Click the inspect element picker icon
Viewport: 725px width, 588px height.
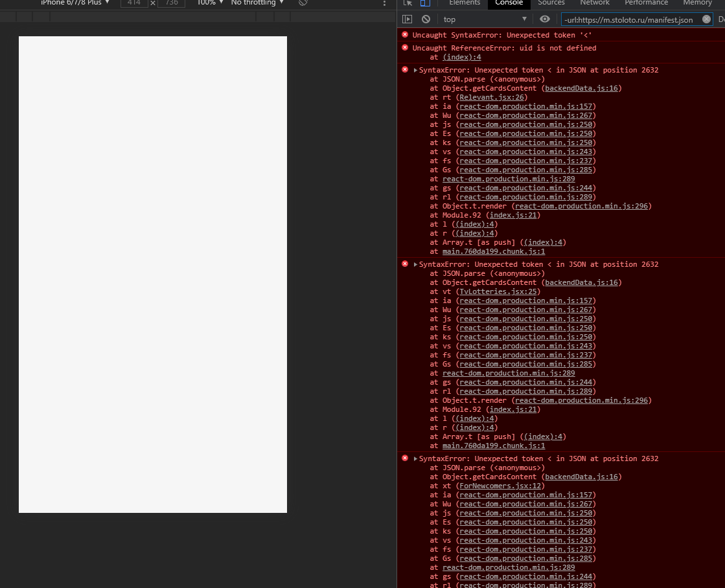point(407,3)
